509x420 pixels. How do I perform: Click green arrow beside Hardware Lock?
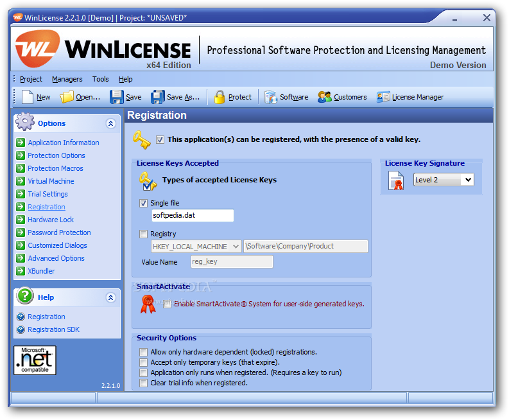point(21,220)
